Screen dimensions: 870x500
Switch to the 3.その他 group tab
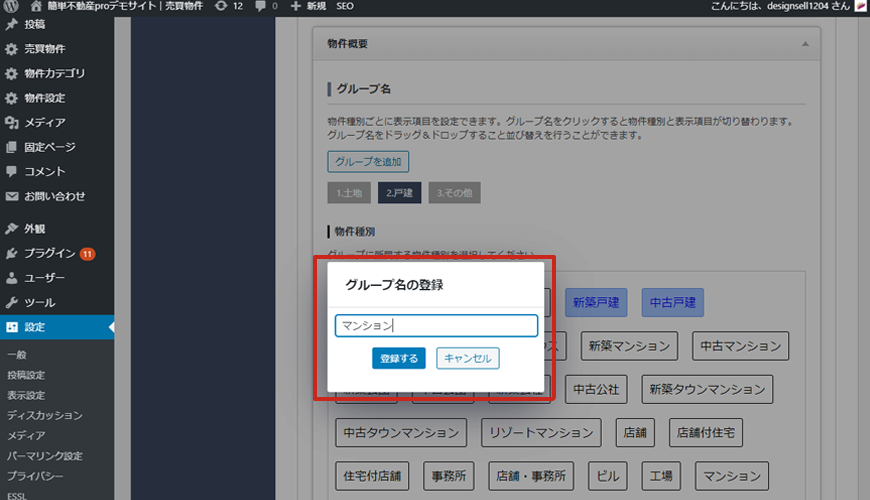[454, 192]
